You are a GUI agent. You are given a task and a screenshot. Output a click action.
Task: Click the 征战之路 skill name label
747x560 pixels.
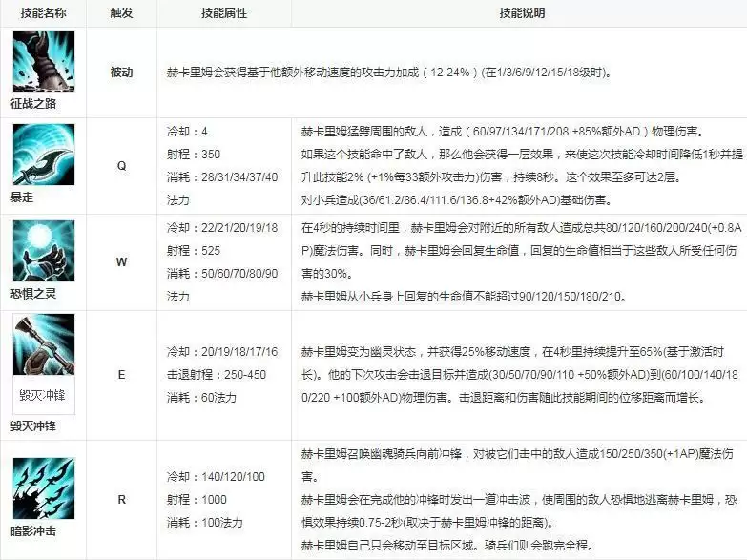(33, 103)
